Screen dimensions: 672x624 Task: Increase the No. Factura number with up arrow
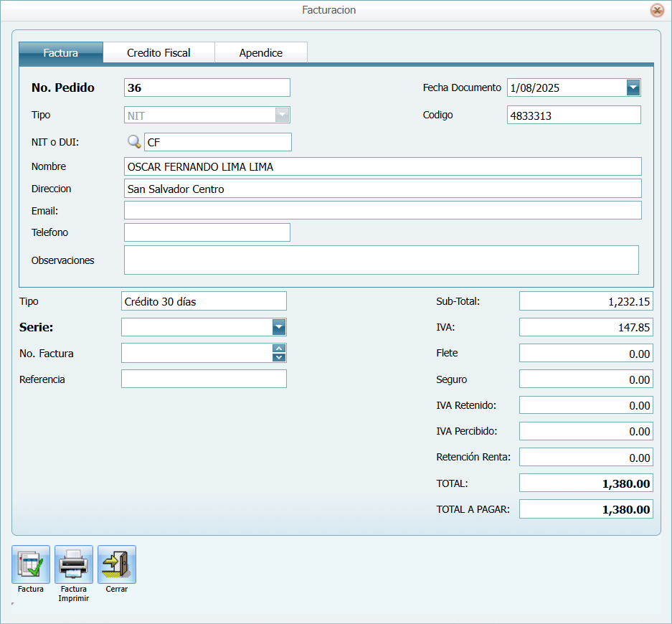point(279,349)
